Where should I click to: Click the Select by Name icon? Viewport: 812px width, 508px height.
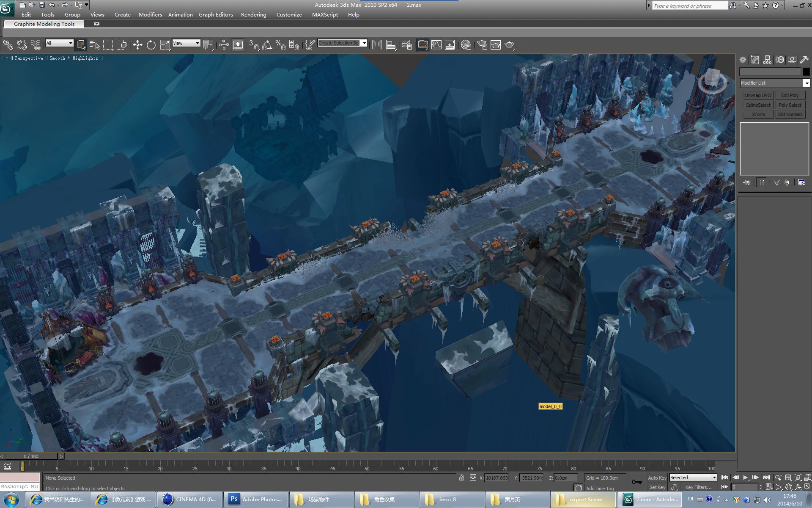pyautogui.click(x=95, y=45)
